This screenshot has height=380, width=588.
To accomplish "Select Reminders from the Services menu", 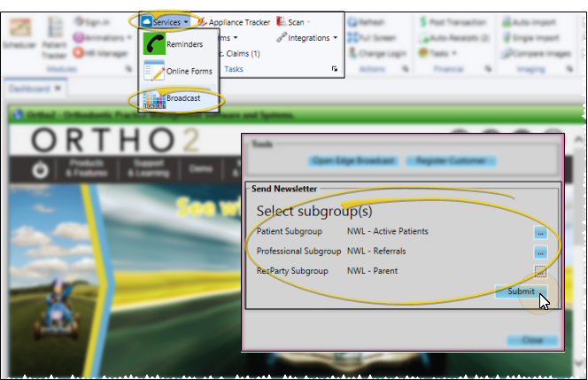I will [x=184, y=43].
